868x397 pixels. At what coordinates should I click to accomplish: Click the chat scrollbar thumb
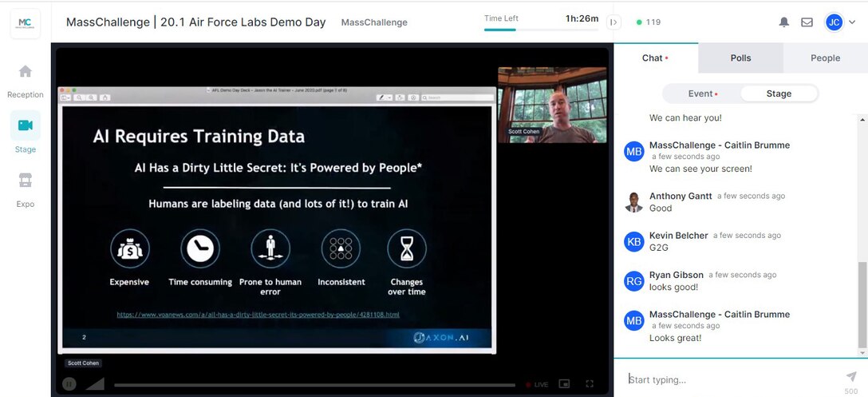(x=862, y=304)
